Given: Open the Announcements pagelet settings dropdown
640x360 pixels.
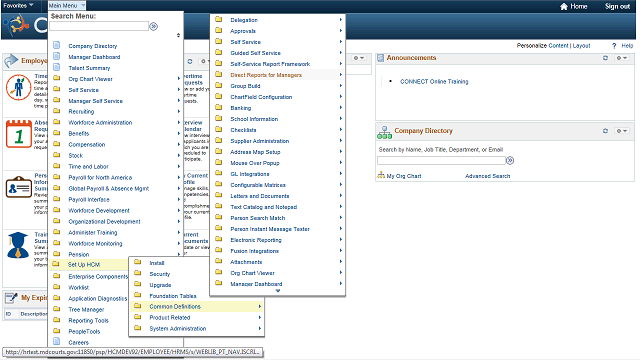Looking at the screenshot, I should [x=622, y=58].
